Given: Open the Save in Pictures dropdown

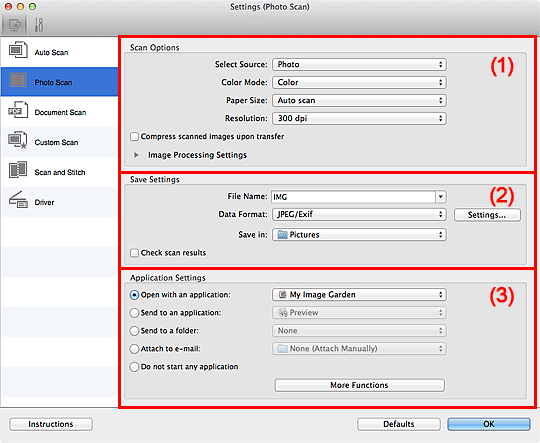Looking at the screenshot, I should point(359,235).
